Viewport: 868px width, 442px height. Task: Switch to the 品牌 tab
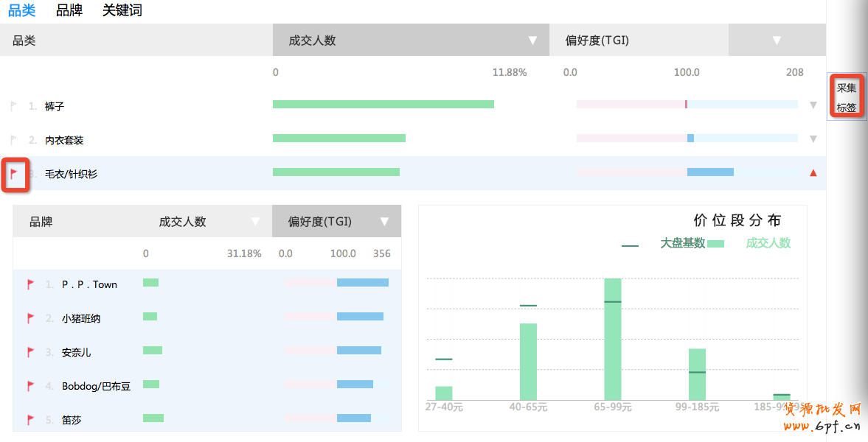coord(69,10)
